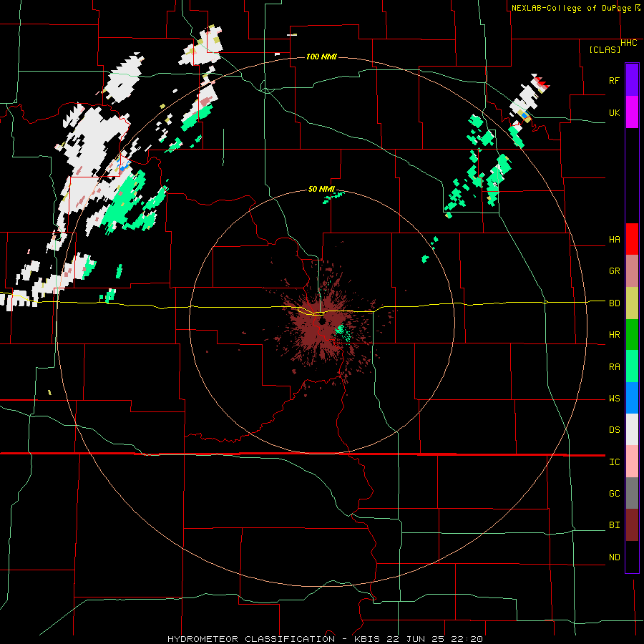Click the BI legend label
This screenshot has width=644, height=644.
click(x=614, y=525)
